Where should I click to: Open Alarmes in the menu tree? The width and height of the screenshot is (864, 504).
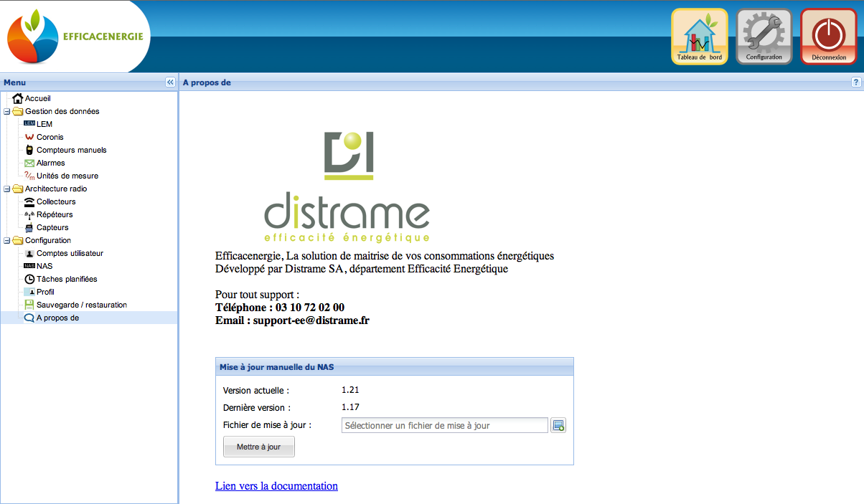(51, 163)
